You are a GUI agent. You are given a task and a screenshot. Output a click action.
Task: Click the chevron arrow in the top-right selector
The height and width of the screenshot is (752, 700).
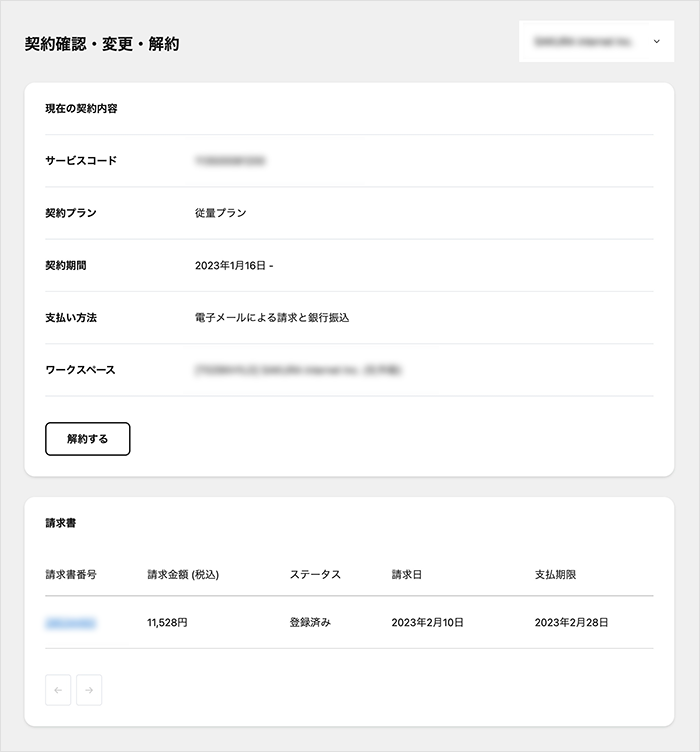click(x=656, y=42)
